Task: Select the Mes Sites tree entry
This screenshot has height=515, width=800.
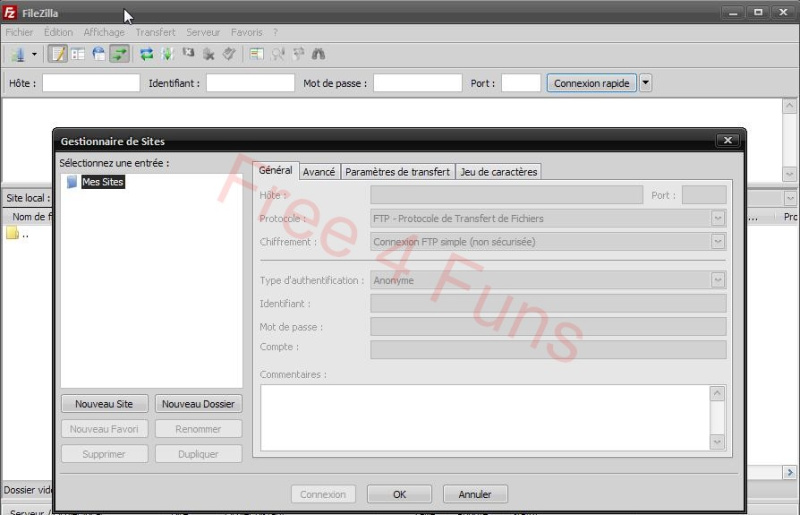Action: point(102,182)
